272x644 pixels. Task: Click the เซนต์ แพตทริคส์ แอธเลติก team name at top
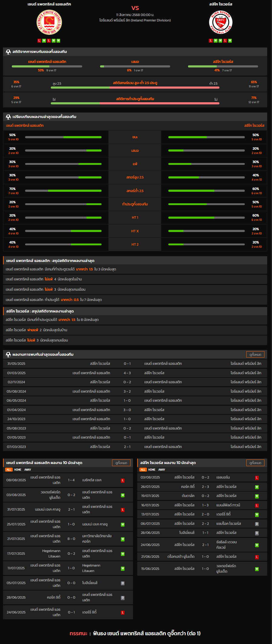(49, 4)
